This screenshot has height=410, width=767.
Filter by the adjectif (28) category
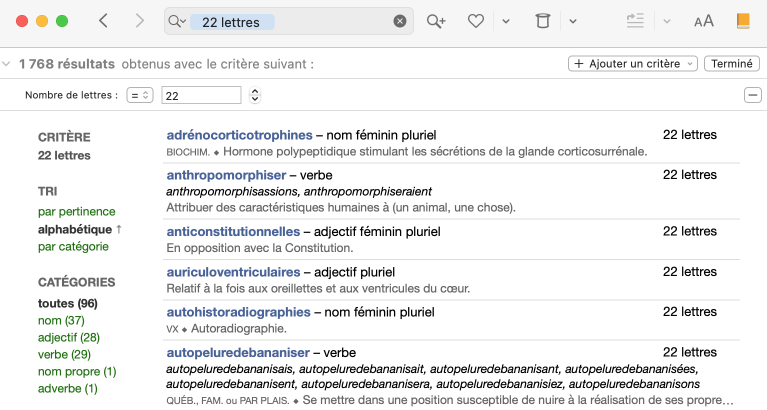[x=68, y=338]
